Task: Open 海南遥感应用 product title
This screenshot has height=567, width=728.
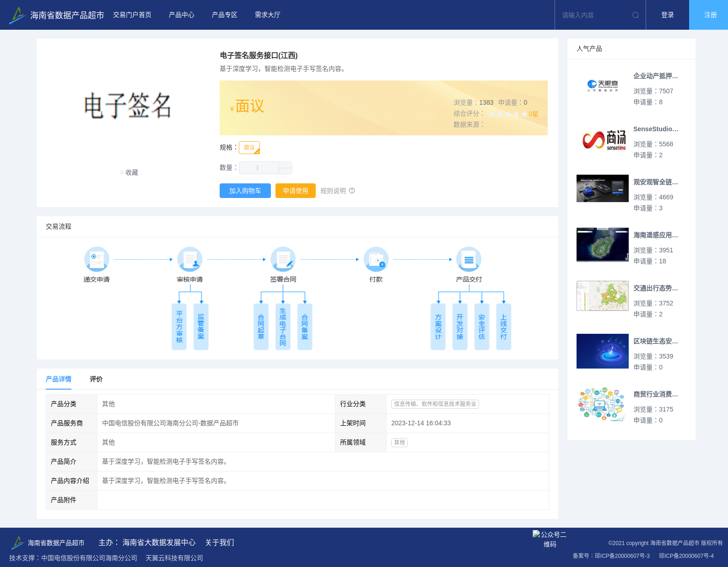Action: (656, 235)
